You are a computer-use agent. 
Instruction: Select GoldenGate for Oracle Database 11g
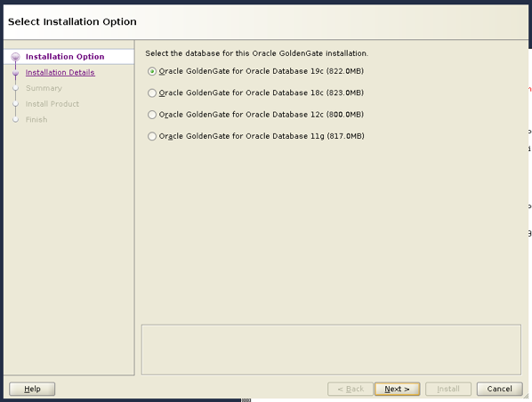(152, 136)
